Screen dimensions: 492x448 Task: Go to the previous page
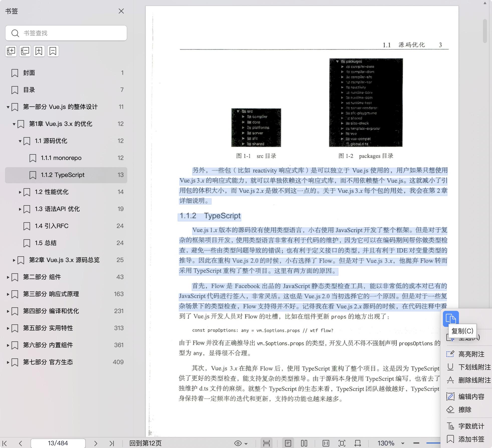pyautogui.click(x=21, y=443)
